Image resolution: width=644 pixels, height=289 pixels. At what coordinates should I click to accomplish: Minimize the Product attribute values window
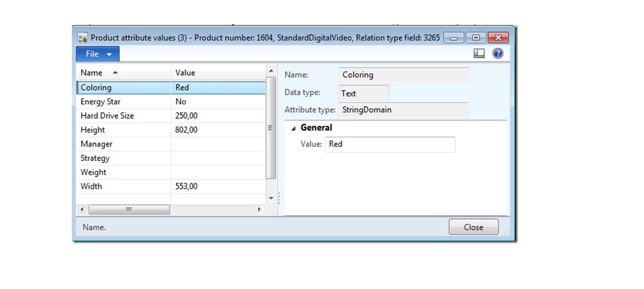[454, 38]
